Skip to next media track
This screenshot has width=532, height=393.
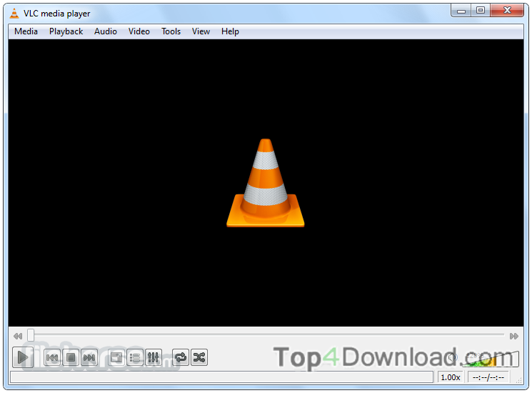pos(89,357)
